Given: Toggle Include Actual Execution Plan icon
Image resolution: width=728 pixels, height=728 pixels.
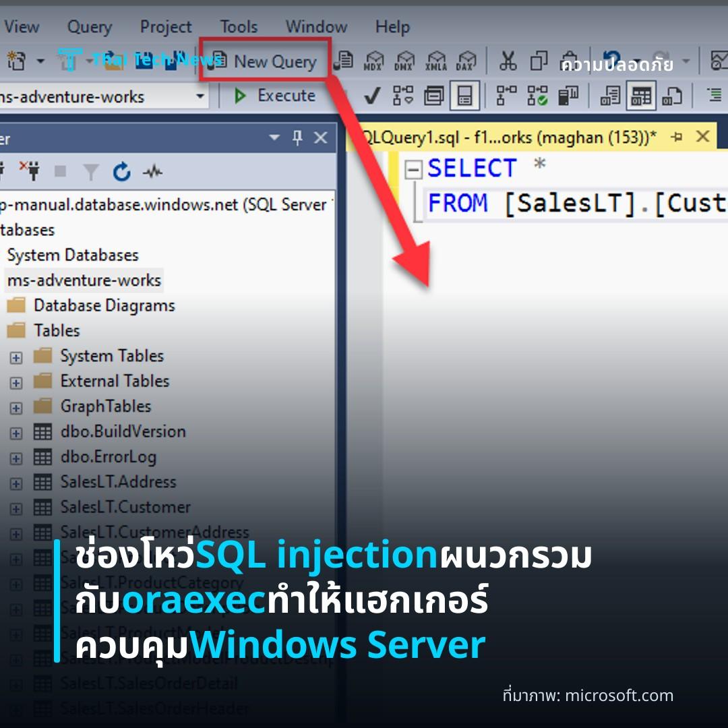Looking at the screenshot, I should [x=506, y=96].
